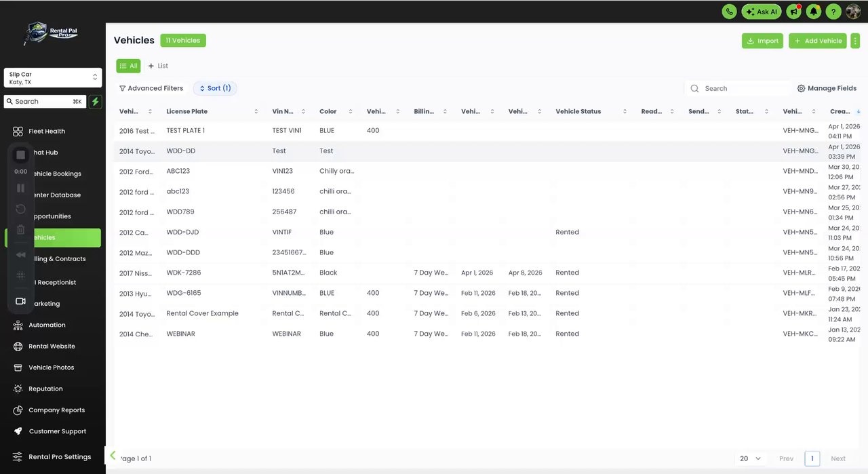Click the dotted blur icon in recorder widget
The height and width of the screenshot is (474, 868).
point(21,275)
